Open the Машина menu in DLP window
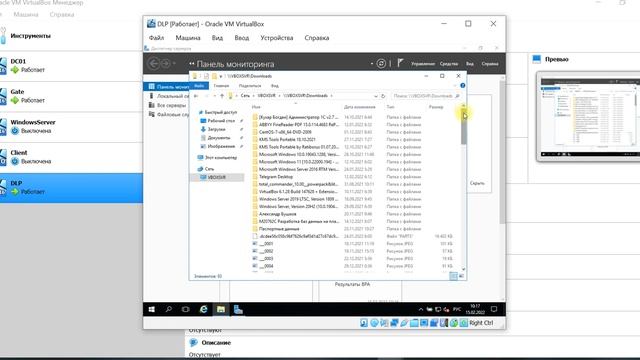640x360 pixels. (x=188, y=38)
